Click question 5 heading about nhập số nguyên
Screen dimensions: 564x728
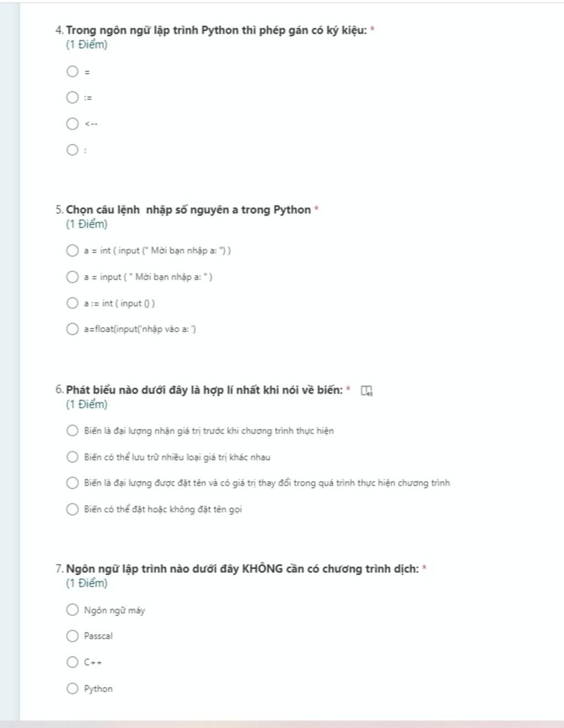tap(188, 210)
